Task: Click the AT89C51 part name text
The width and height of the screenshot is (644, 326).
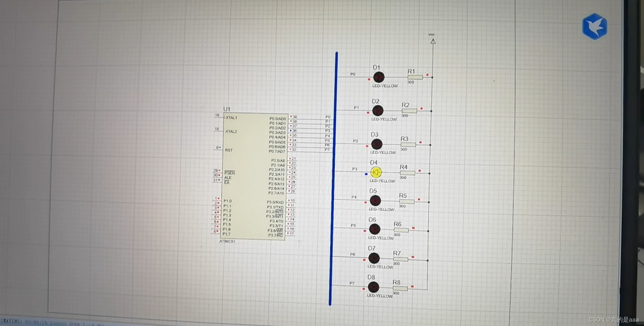Action: point(227,241)
